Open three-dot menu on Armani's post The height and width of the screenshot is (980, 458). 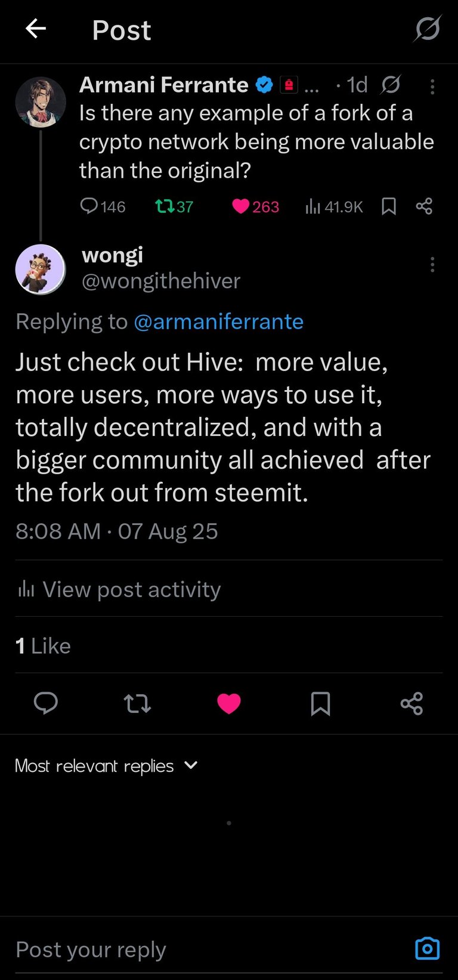click(432, 87)
